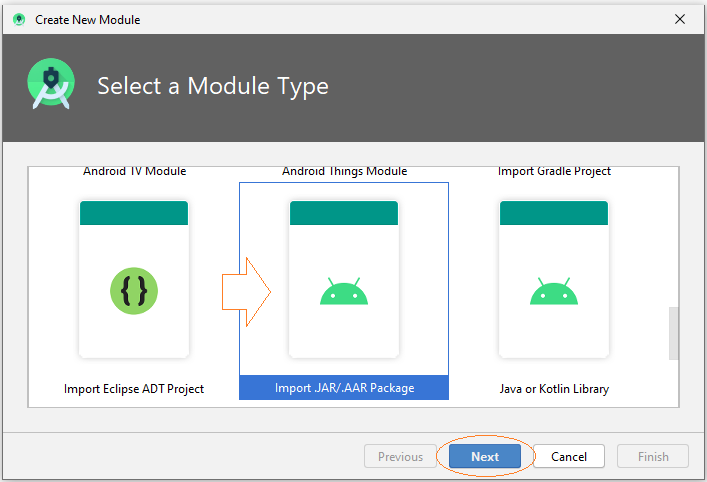Click the Android robot icon in JAR/AAR card
Image resolution: width=707 pixels, height=482 pixels.
[x=344, y=291]
